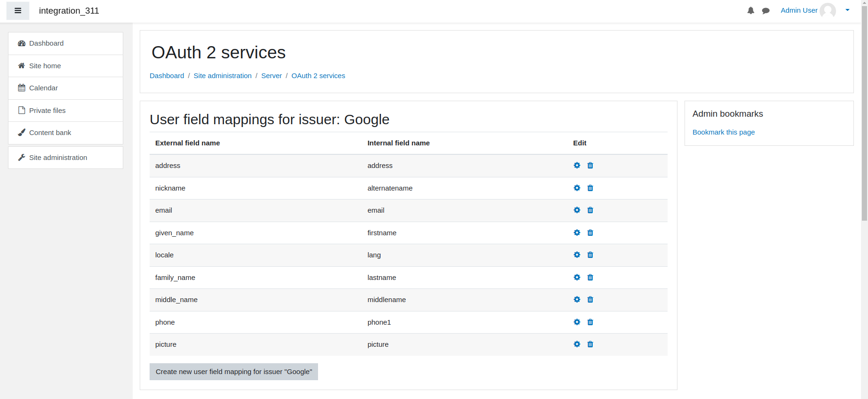Delete the email field mapping
The width and height of the screenshot is (868, 399).
click(590, 210)
